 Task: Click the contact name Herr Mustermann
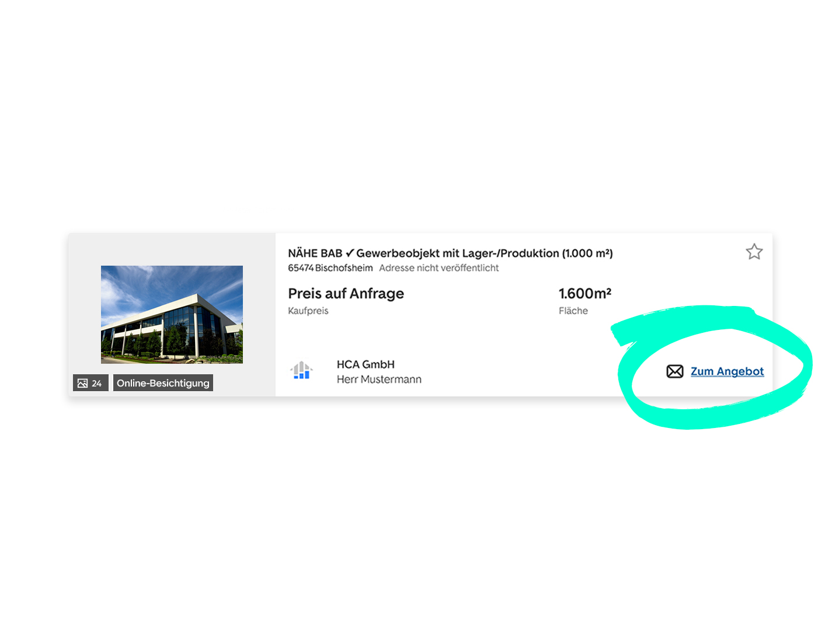click(379, 380)
